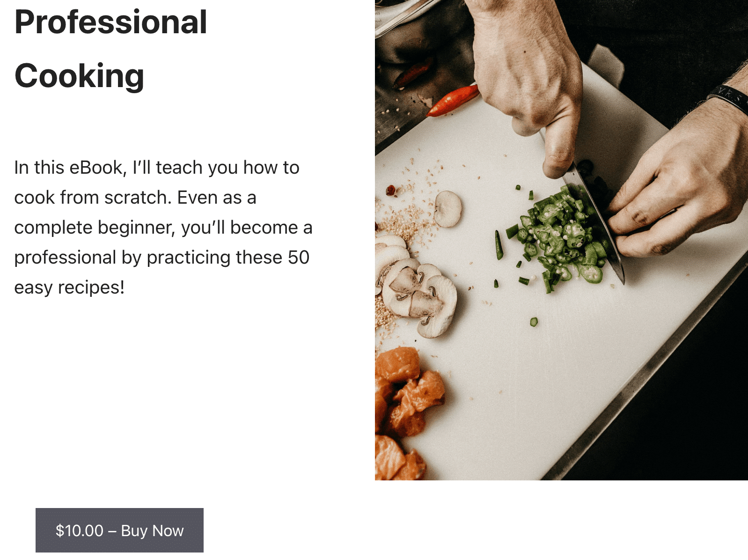Click the single whole mushroom slice
Image resolution: width=748 pixels, height=560 pixels.
[447, 209]
